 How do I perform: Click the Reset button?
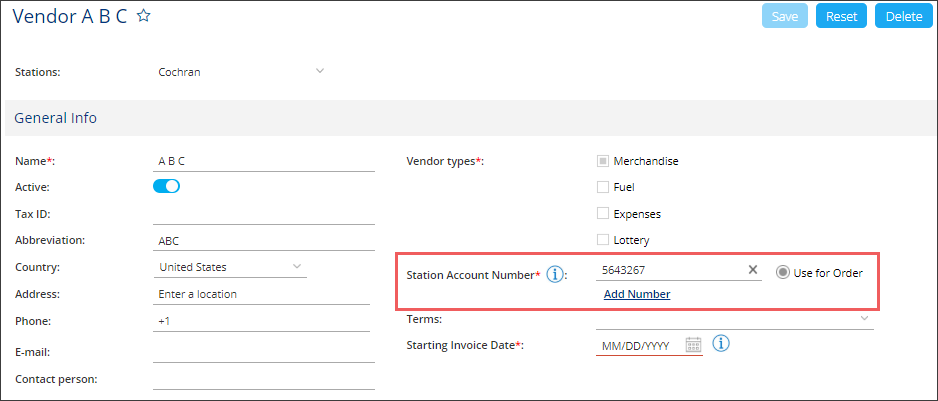pos(841,16)
